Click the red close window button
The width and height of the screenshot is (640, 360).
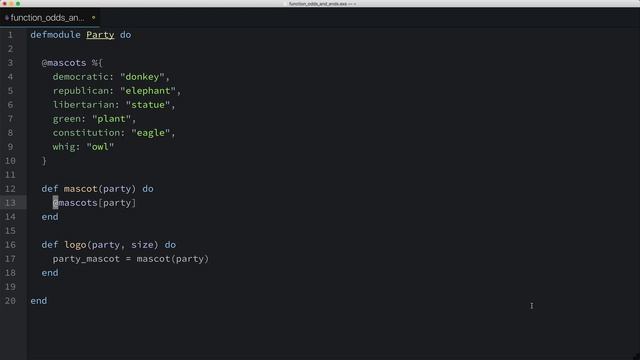click(x=4, y=4)
